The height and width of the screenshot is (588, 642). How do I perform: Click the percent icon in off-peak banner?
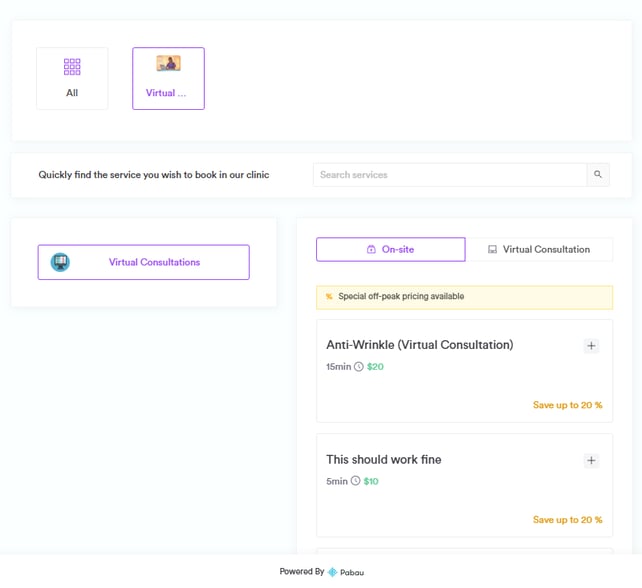(329, 297)
